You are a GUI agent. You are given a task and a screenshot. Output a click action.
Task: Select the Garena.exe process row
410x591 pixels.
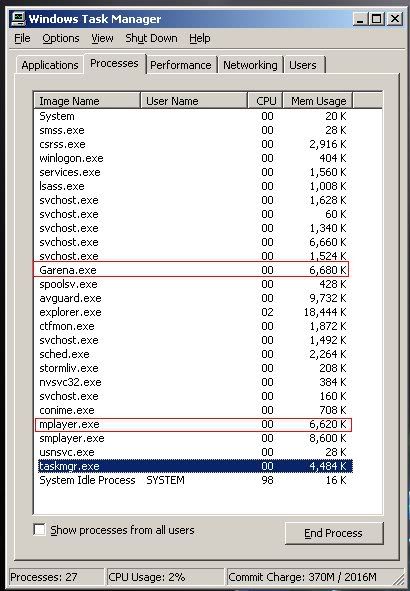click(191, 269)
